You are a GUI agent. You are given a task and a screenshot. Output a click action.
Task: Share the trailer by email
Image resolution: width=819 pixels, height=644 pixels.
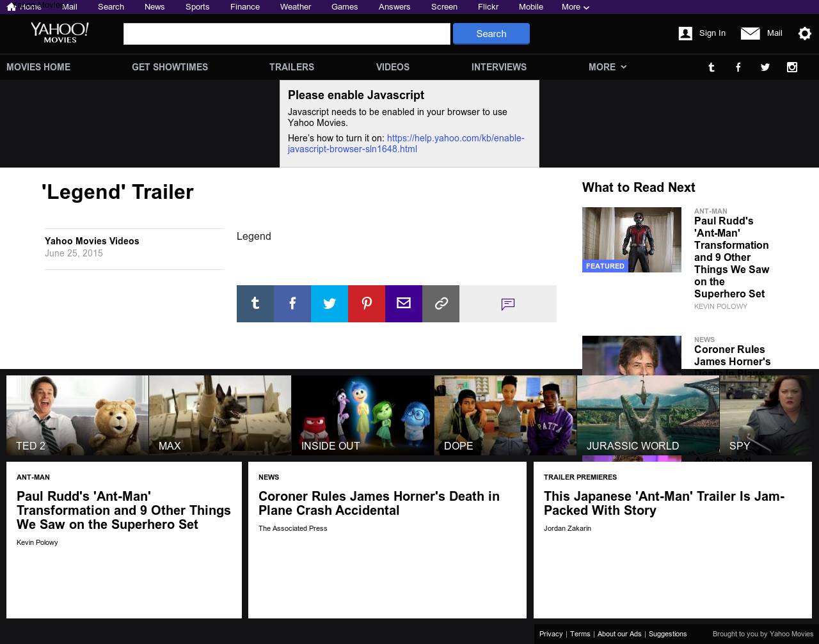[404, 304]
